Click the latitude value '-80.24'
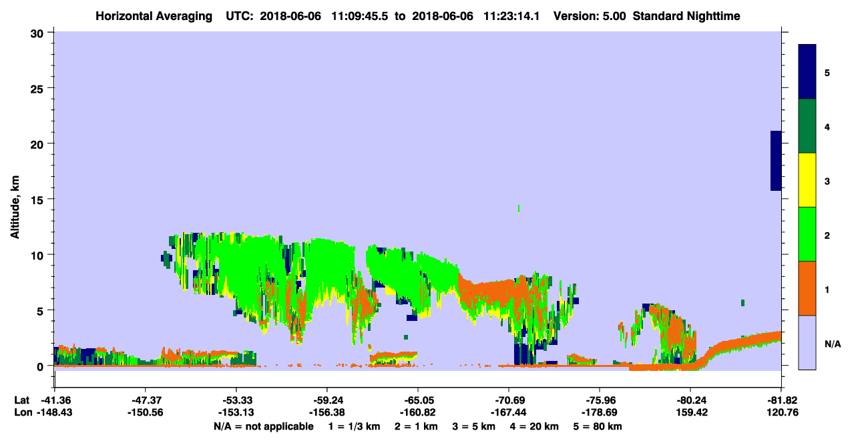This screenshot has height=445, width=868. click(x=690, y=400)
